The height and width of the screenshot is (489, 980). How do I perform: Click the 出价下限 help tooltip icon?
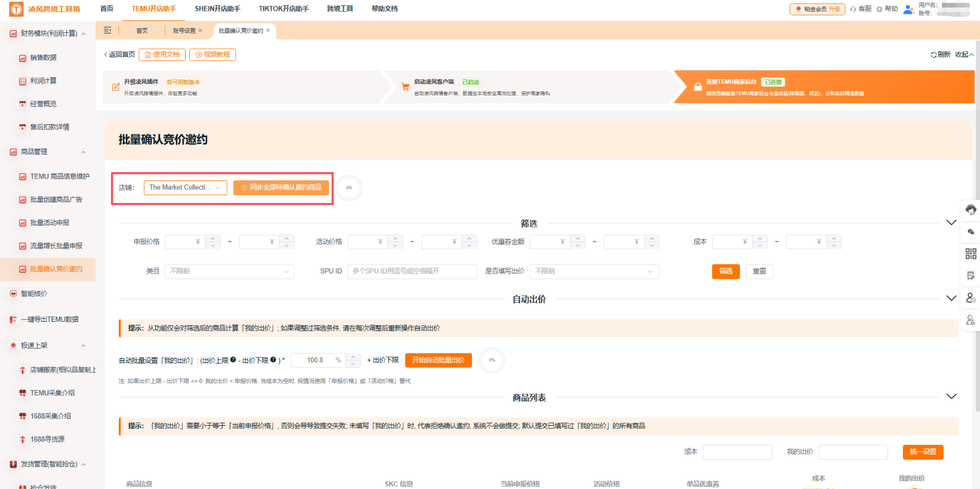pyautogui.click(x=273, y=359)
